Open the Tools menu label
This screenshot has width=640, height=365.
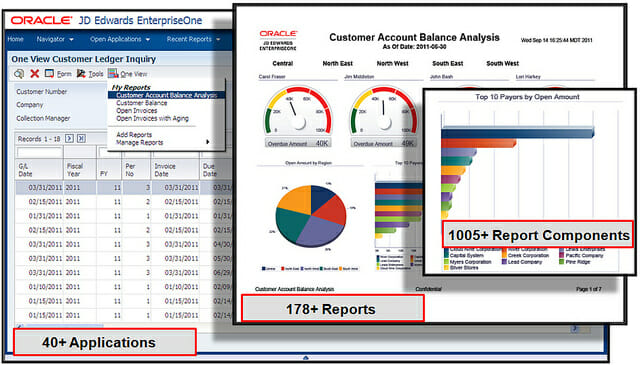[96, 74]
